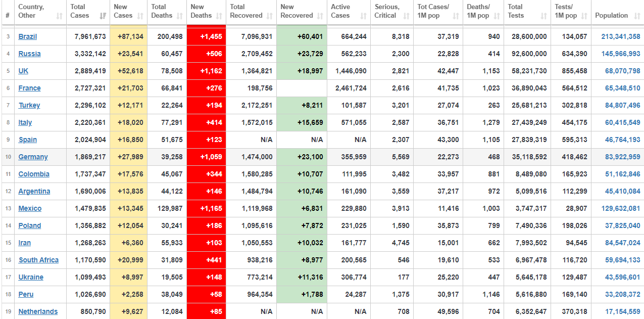Open the Russia country link
Viewport: 644px width, 319px height.
tap(30, 54)
